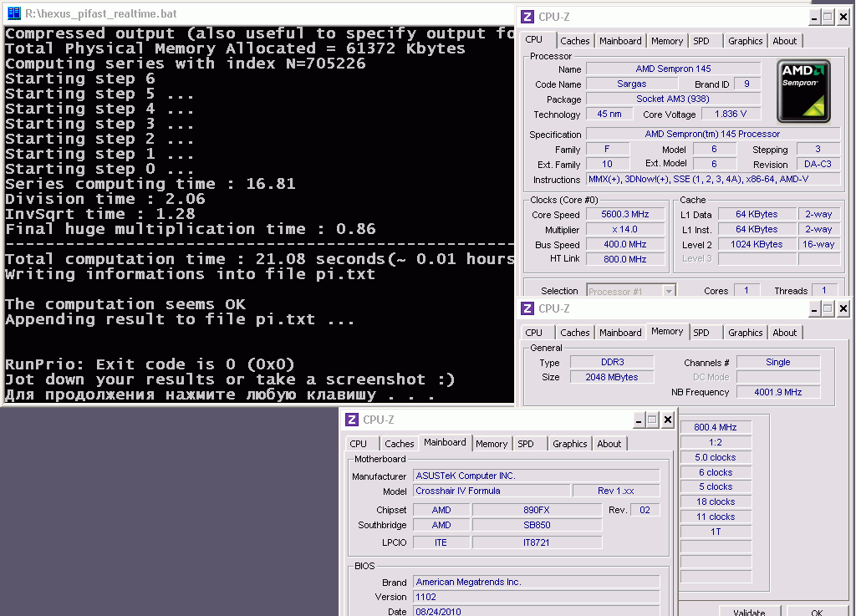Image resolution: width=856 pixels, height=616 pixels.
Task: Click the Chipset value 890FX
Action: click(x=537, y=510)
